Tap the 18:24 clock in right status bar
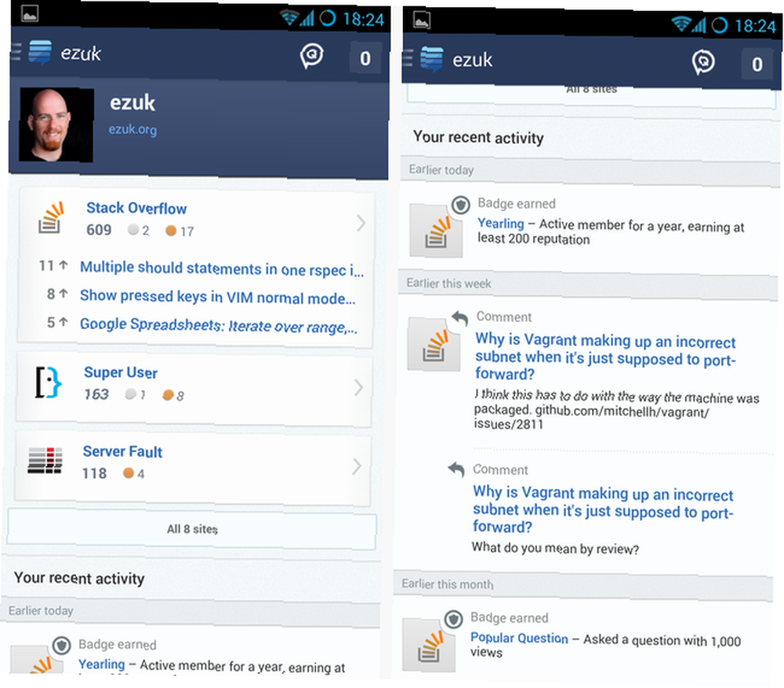The height and width of the screenshot is (688, 784). (755, 26)
